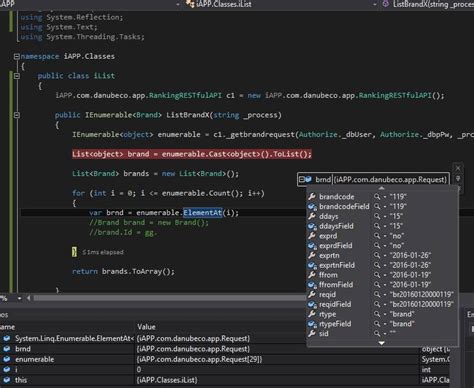This screenshot has height=388, width=474.
Task: Select the System.Linq.Enumerable.ElementAt row in Locals
Action: click(x=225, y=338)
